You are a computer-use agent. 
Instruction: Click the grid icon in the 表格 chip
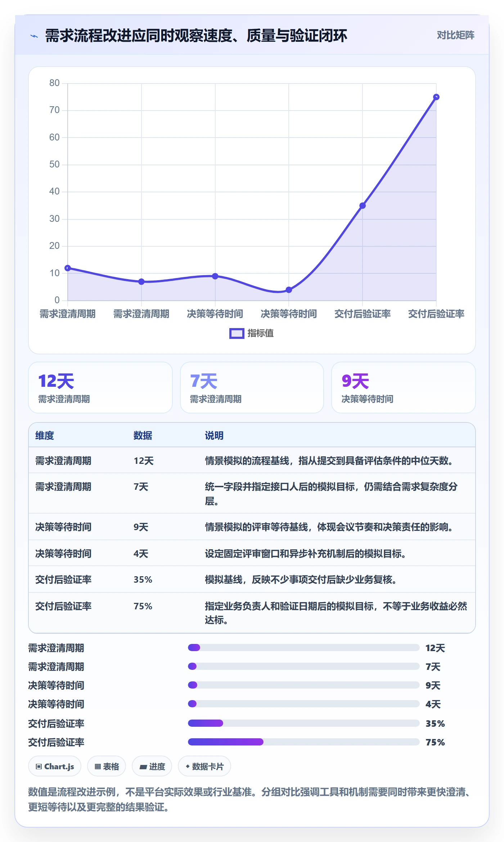[98, 767]
